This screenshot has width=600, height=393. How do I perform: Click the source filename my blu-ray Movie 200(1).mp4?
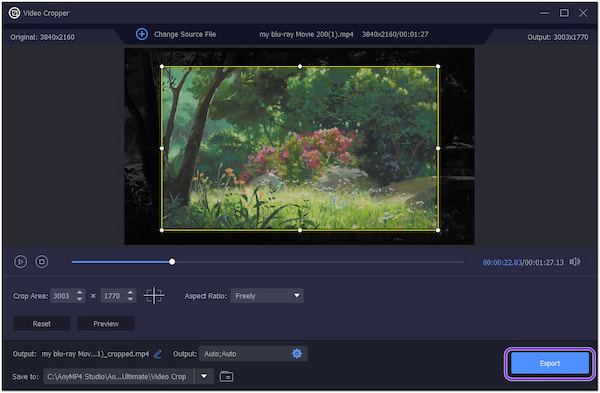coord(306,34)
